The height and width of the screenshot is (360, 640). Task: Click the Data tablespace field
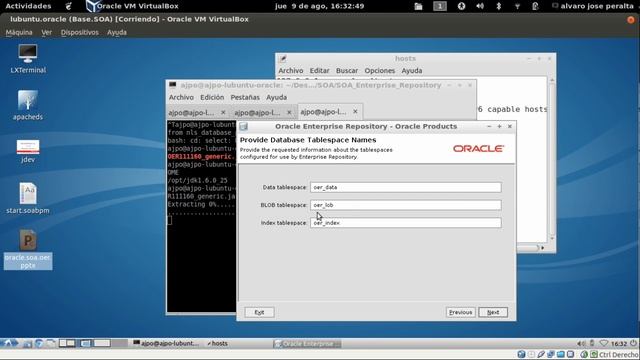click(x=405, y=187)
